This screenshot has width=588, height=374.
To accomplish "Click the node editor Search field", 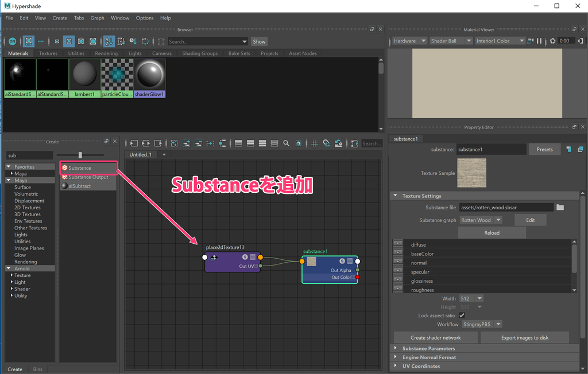I will pos(372,143).
